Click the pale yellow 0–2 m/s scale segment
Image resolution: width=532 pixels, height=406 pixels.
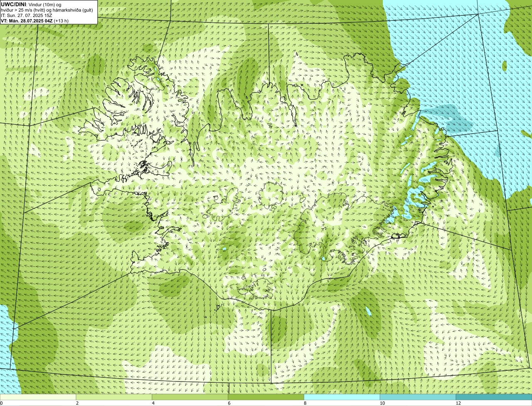point(38,397)
